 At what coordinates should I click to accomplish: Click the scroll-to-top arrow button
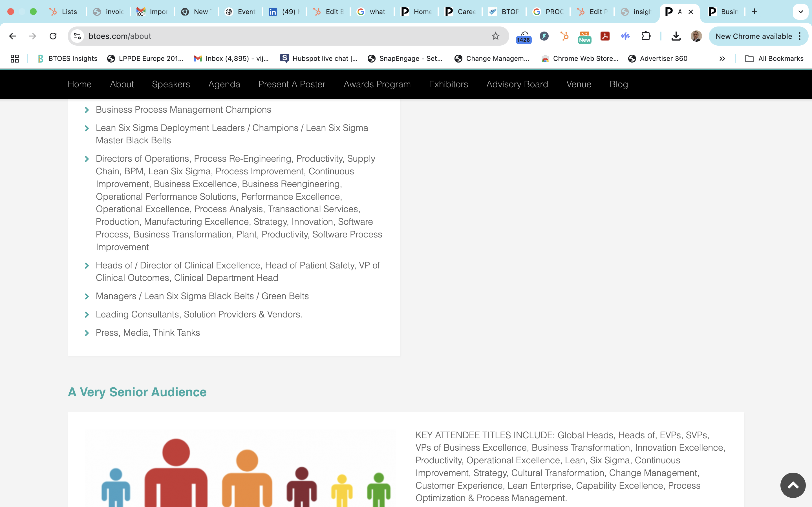coord(793,485)
